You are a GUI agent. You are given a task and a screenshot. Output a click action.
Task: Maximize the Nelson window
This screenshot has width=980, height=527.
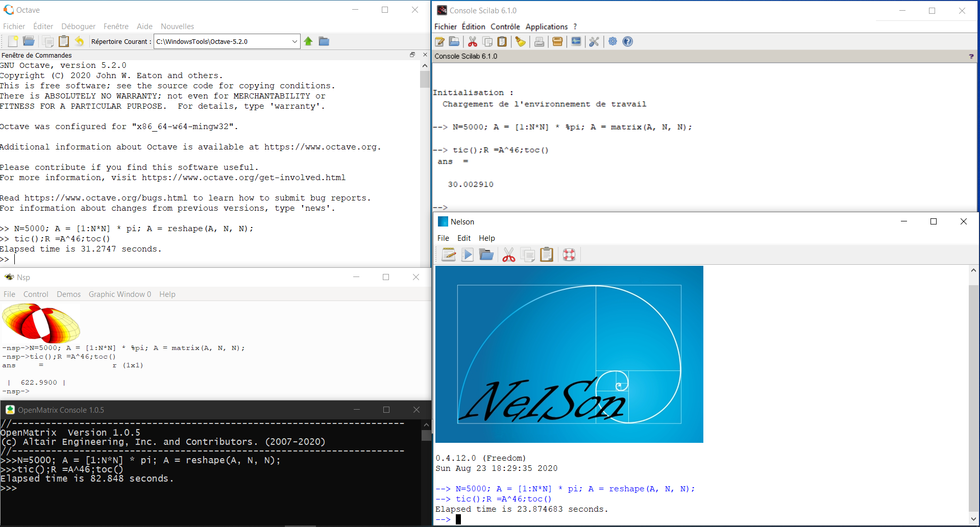click(934, 221)
